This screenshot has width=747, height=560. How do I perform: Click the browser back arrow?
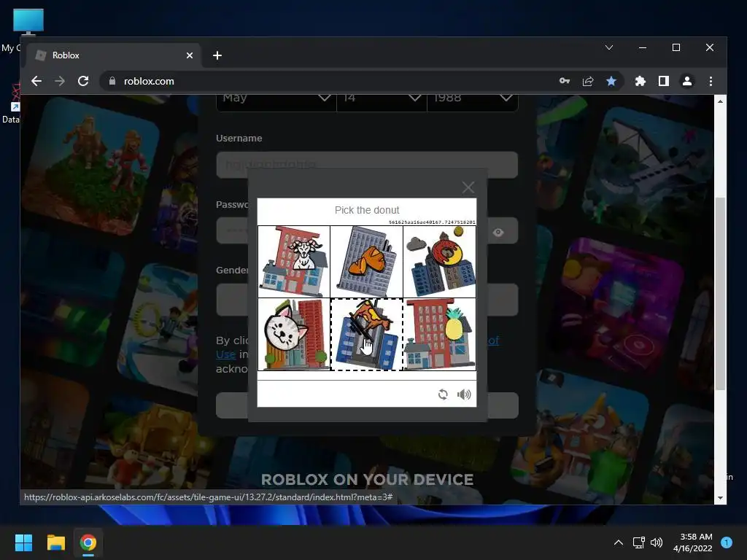point(36,81)
